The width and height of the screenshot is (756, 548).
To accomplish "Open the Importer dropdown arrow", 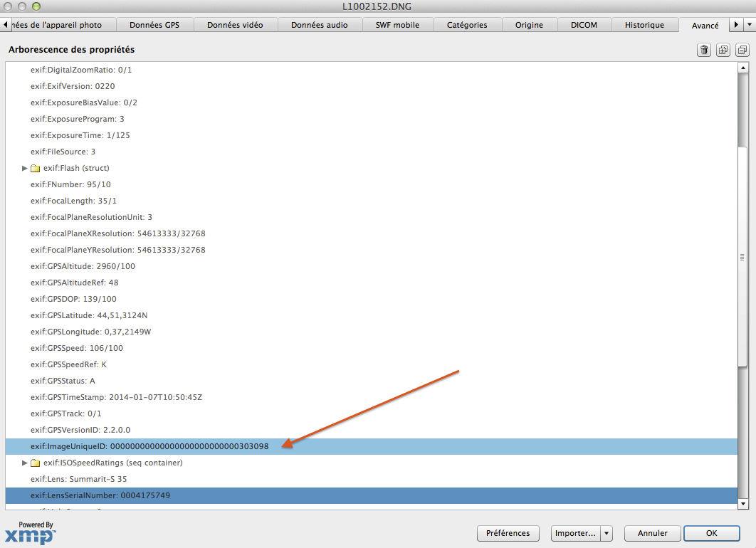I will click(607, 533).
